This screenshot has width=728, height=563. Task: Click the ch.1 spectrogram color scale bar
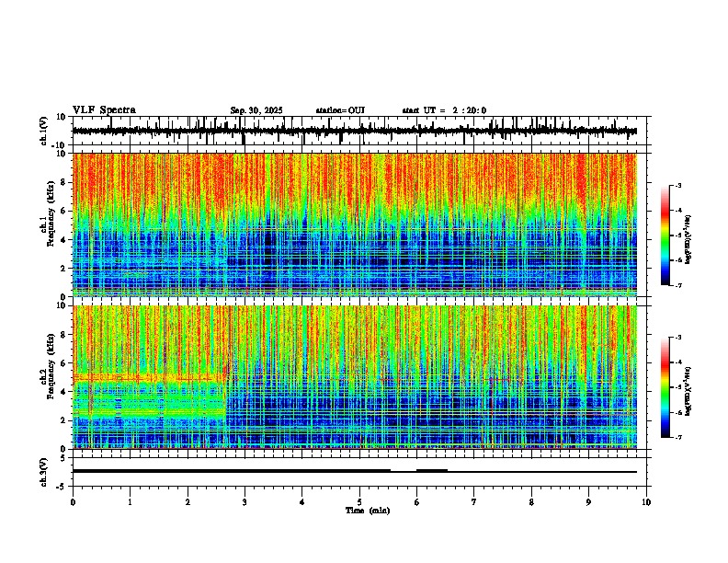(665, 236)
